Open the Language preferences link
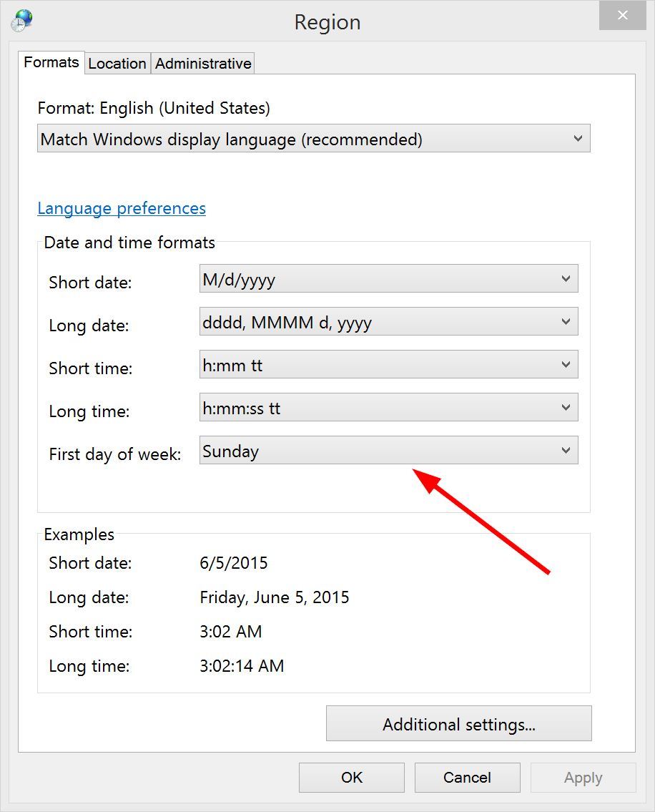The width and height of the screenshot is (655, 812). click(122, 208)
